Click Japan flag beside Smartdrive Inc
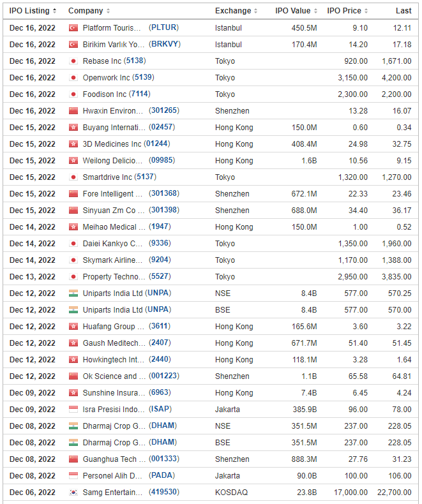Viewport: 422px width, 504px height. [73, 177]
